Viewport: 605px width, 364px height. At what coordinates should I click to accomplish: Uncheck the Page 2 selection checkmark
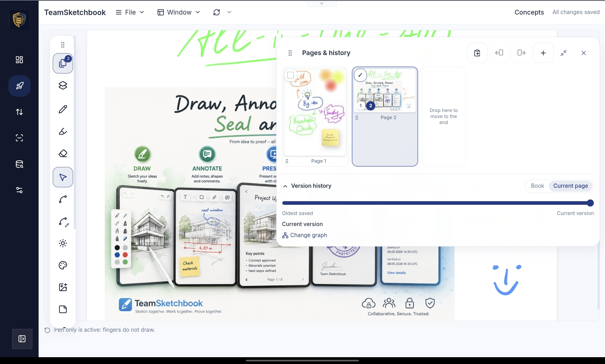[x=360, y=75]
